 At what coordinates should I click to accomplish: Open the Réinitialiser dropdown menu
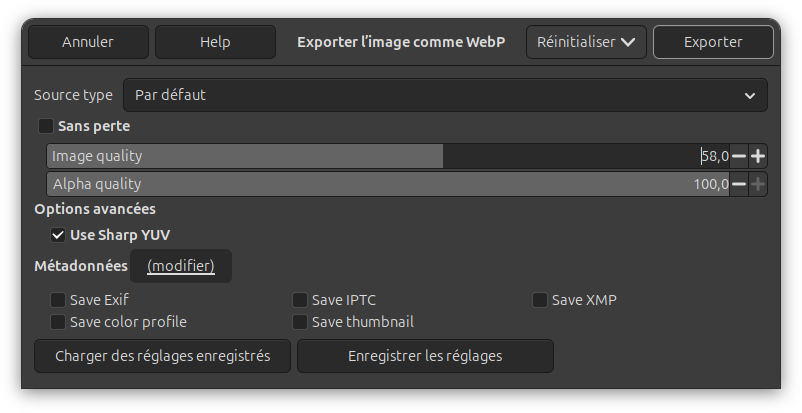pos(586,42)
